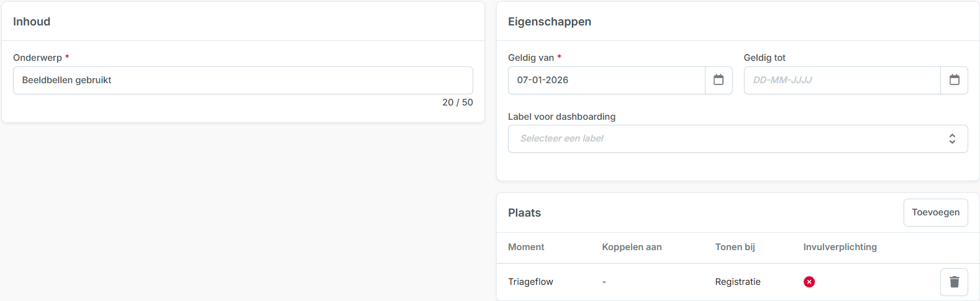Select the Triageflow row entry

530,282
